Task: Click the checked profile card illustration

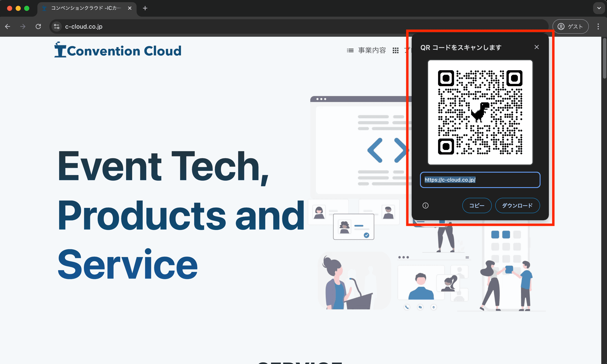Action: pos(354,227)
